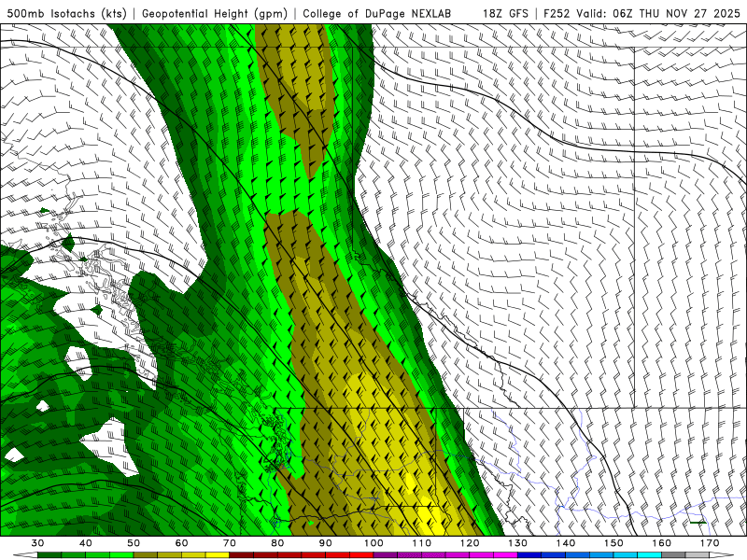Click the dark red swatch just right of the 70 mark
Image resolution: width=747 pixels, height=560 pixels.
tap(242, 555)
